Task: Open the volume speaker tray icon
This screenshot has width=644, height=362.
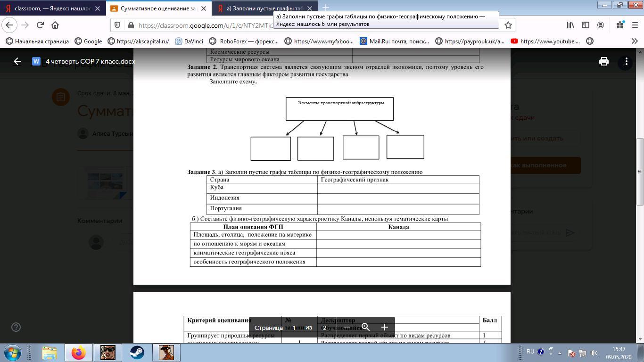Action: click(594, 353)
